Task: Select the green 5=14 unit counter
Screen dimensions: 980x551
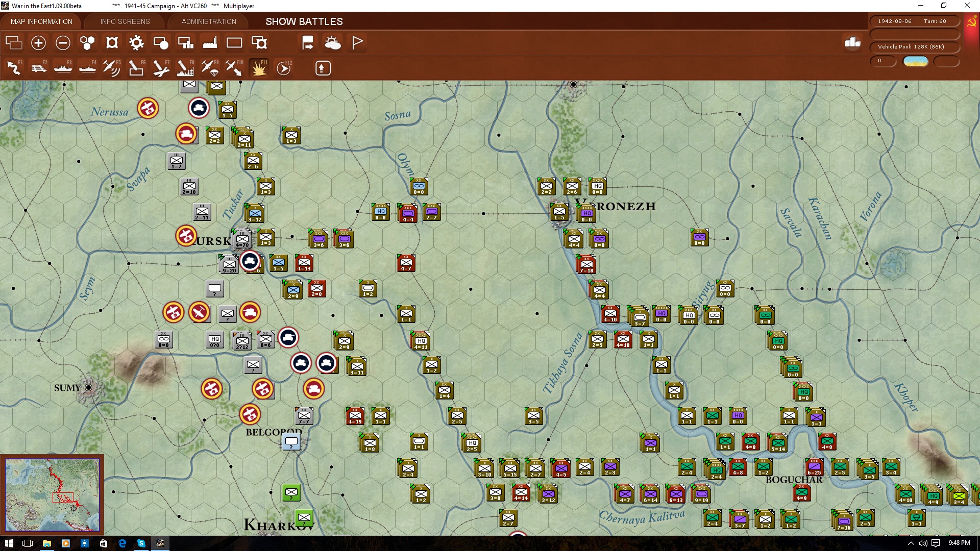Action: pyautogui.click(x=778, y=443)
